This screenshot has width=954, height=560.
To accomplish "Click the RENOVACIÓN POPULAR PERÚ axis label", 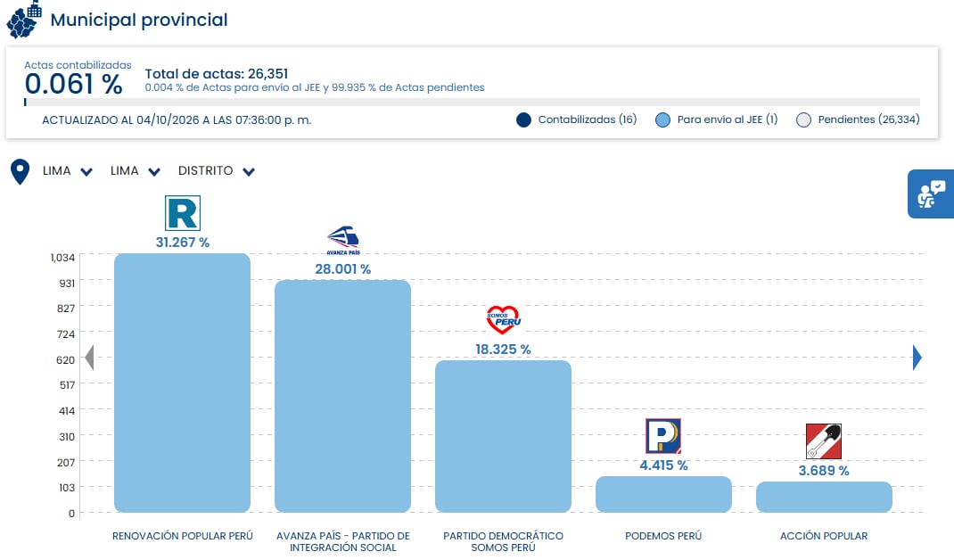I will pyautogui.click(x=183, y=536).
